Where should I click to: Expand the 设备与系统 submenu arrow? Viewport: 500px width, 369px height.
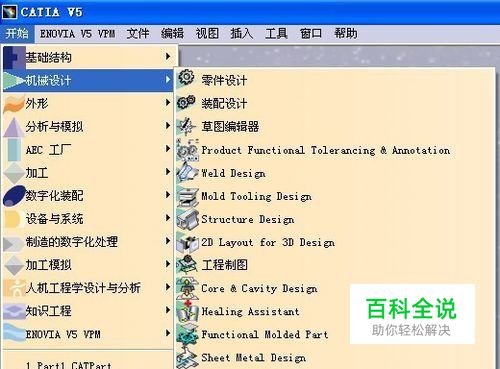[168, 217]
